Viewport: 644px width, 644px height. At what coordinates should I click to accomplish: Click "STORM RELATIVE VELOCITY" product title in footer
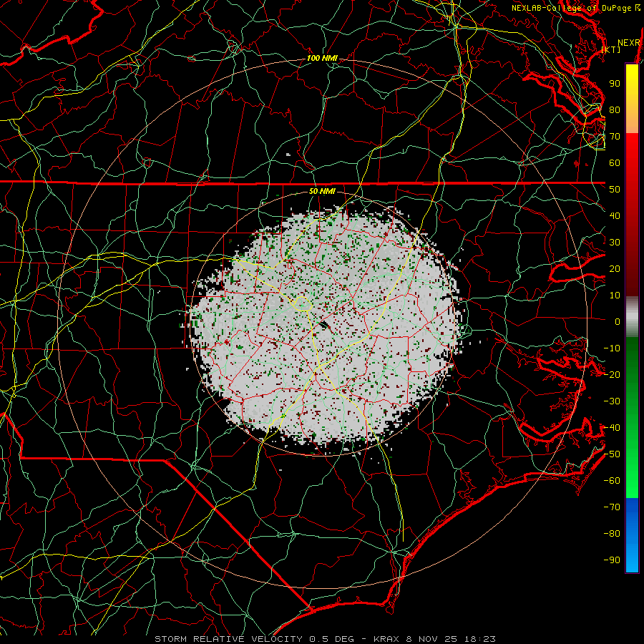(x=229, y=639)
